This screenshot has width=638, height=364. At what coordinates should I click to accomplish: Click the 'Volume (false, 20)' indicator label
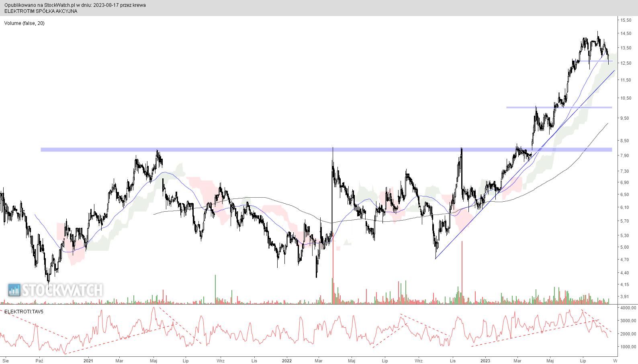tap(25, 23)
